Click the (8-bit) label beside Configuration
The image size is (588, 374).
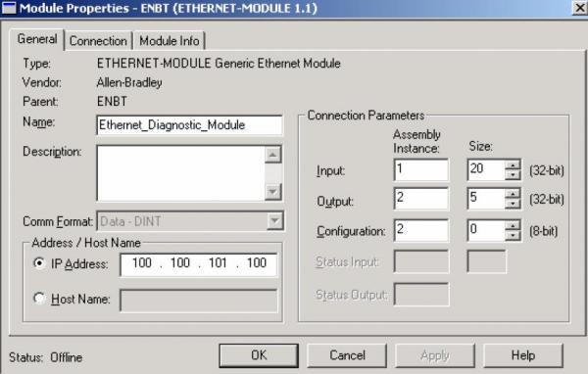pyautogui.click(x=543, y=231)
